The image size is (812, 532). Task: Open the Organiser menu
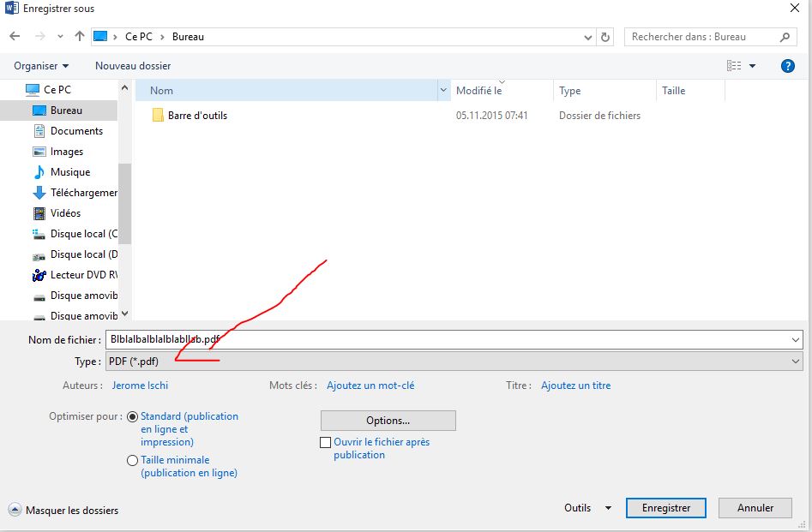point(41,66)
